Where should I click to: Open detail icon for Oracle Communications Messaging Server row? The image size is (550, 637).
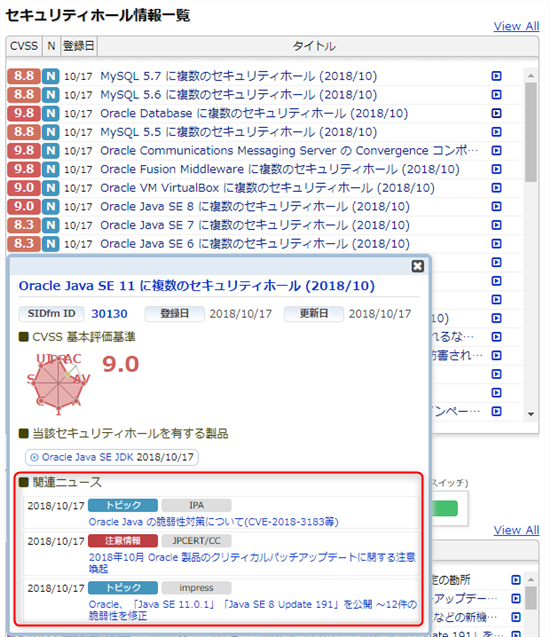pos(496,150)
